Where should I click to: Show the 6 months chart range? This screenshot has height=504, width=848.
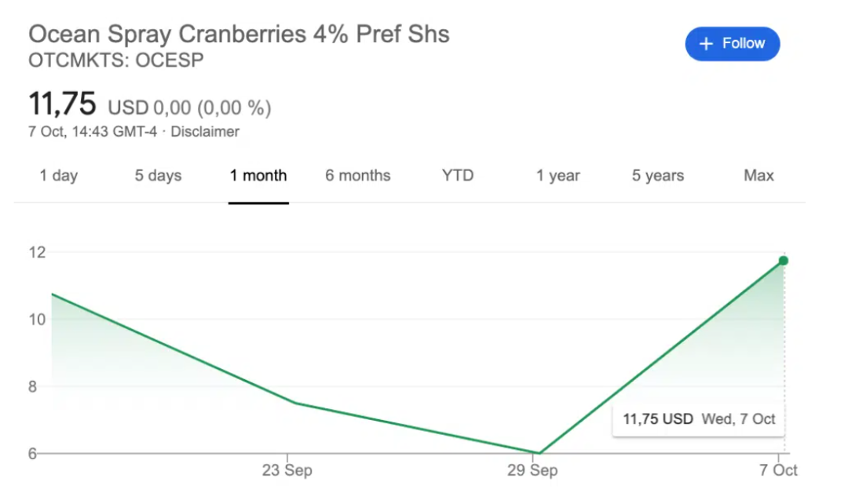(x=358, y=176)
